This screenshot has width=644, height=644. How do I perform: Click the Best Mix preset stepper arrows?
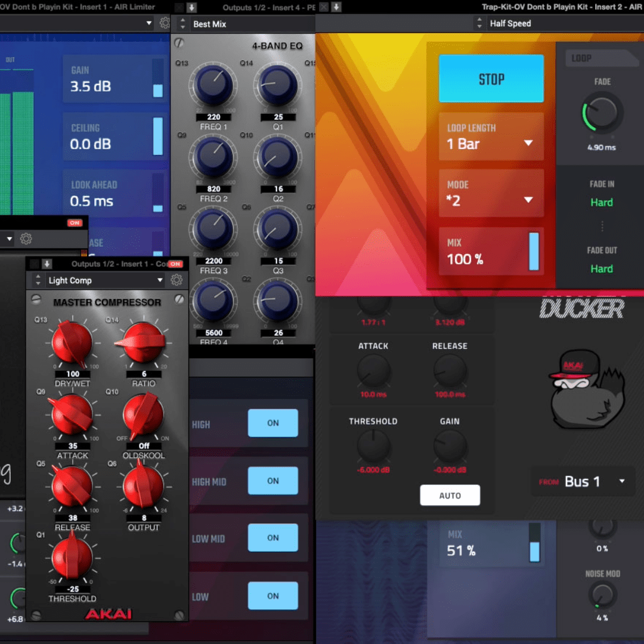(x=184, y=24)
